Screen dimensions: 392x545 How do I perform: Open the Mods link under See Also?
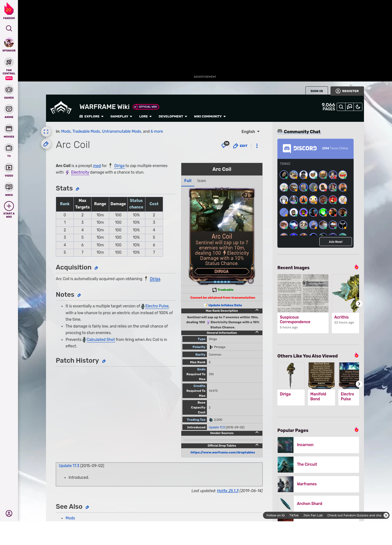[x=70, y=518]
